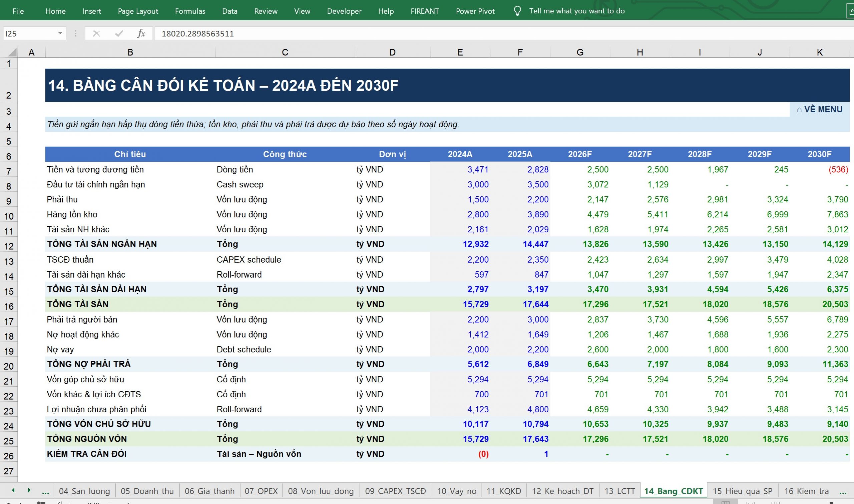Open the Power Pivot ribbon tab
This screenshot has height=504, width=854.
pyautogui.click(x=475, y=11)
